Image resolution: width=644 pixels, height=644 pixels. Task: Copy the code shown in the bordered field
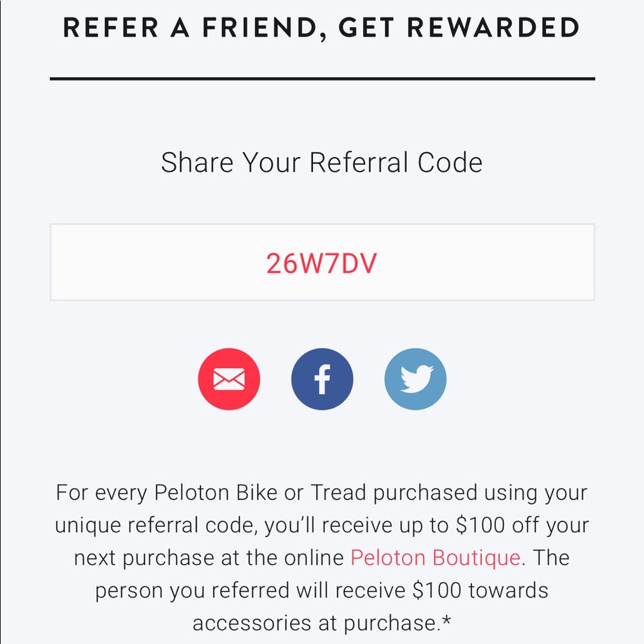pos(322,262)
